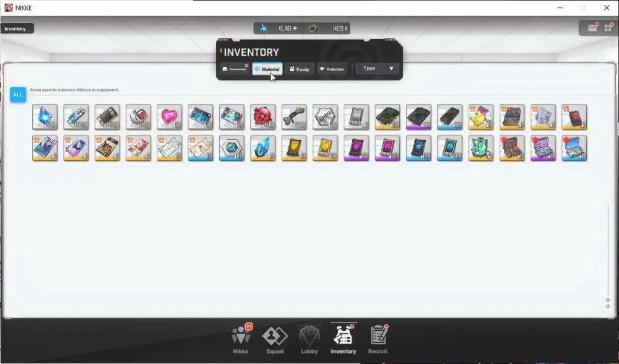The width and height of the screenshot is (619, 364).
Task: Switch to the Consumable tab
Action: tap(235, 69)
